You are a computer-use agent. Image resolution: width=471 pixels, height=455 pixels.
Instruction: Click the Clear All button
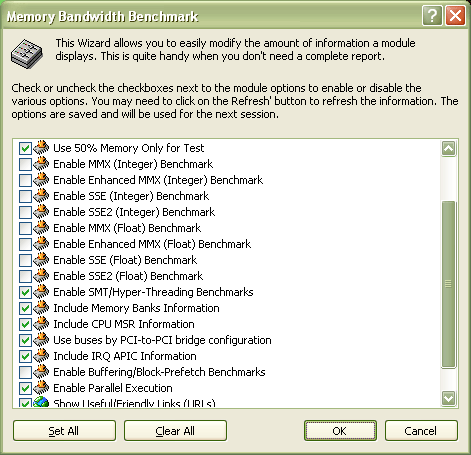tap(175, 431)
